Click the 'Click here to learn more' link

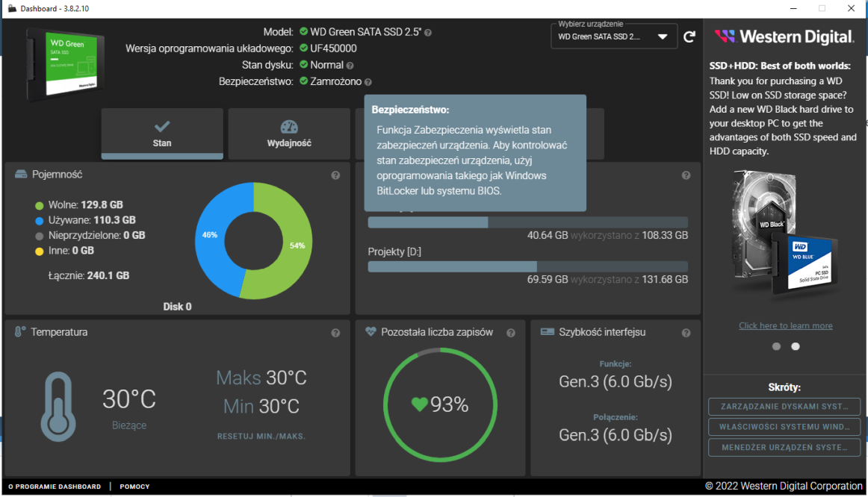click(x=785, y=325)
